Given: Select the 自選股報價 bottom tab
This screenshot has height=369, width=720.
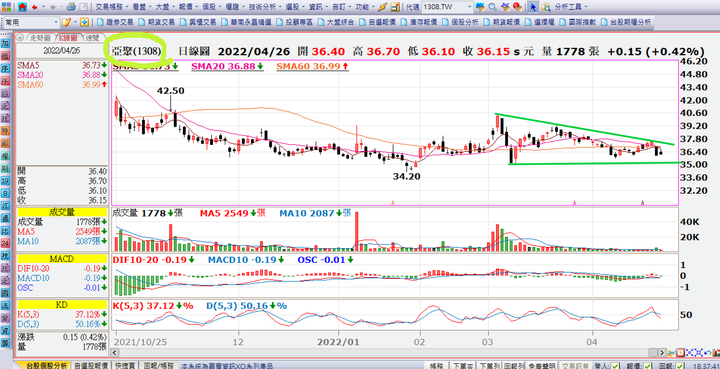Looking at the screenshot, I should [91, 365].
